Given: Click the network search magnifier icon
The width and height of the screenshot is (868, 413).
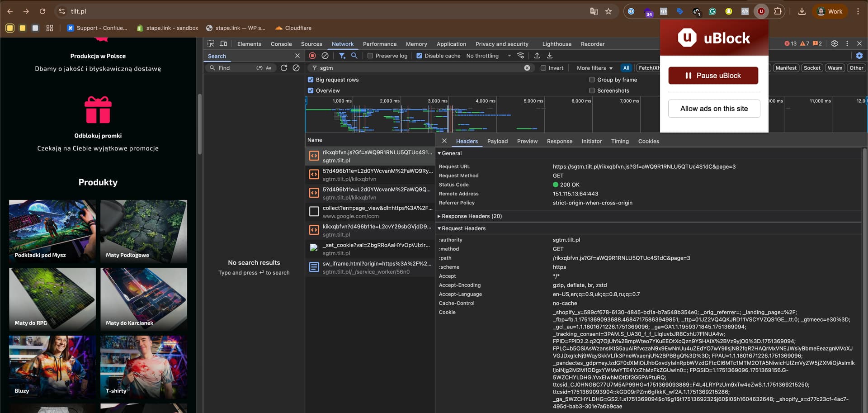Looking at the screenshot, I should [354, 56].
